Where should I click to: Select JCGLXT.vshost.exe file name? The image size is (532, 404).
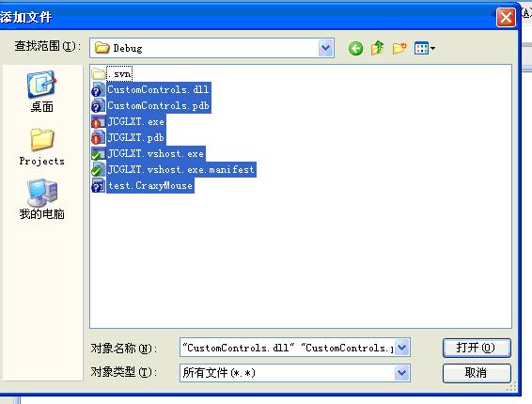(156, 153)
